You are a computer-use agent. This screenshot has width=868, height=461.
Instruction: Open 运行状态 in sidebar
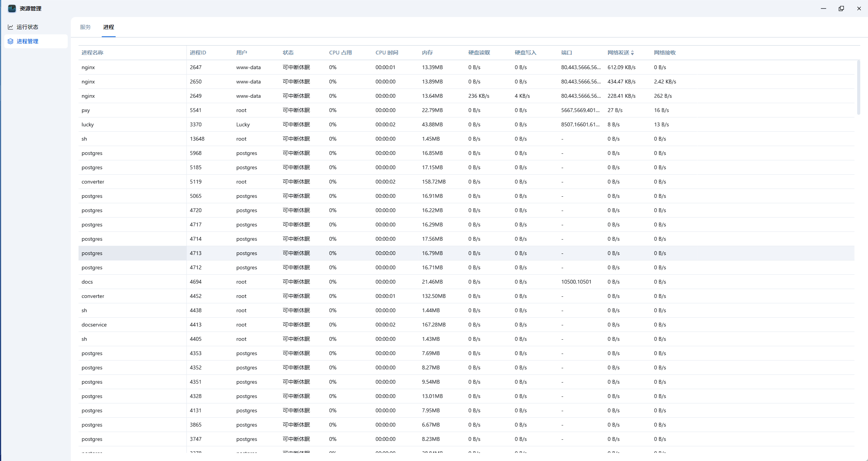(x=27, y=27)
